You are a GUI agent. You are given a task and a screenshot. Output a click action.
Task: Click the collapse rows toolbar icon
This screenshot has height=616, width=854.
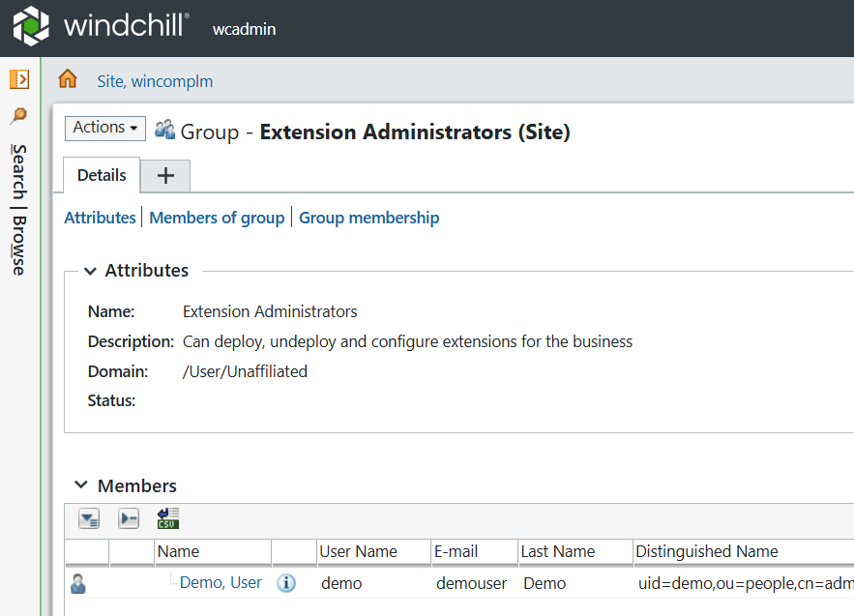click(129, 519)
